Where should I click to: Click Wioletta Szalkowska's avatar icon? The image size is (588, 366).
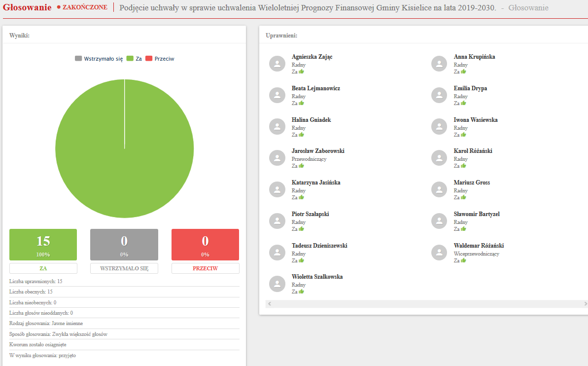277,284
